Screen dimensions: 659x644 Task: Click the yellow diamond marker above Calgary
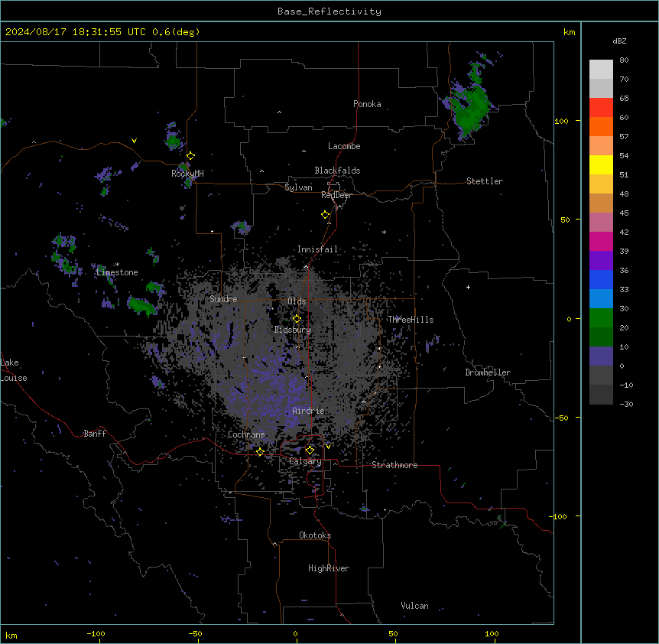(310, 450)
